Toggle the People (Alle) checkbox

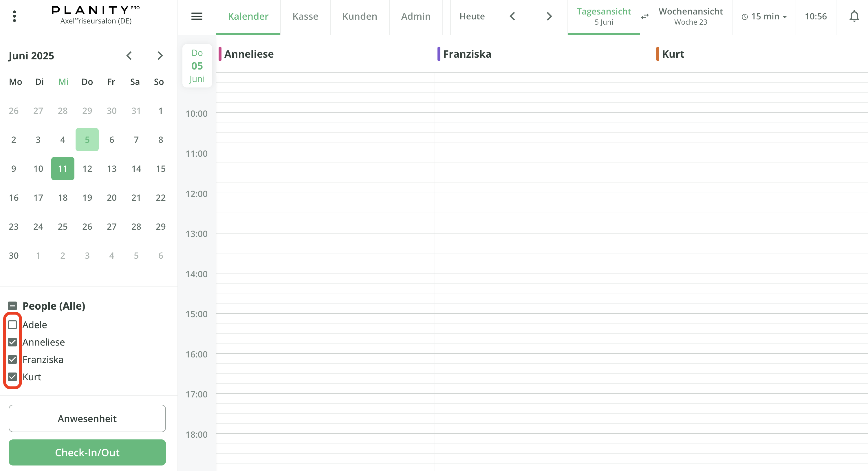[x=12, y=306]
